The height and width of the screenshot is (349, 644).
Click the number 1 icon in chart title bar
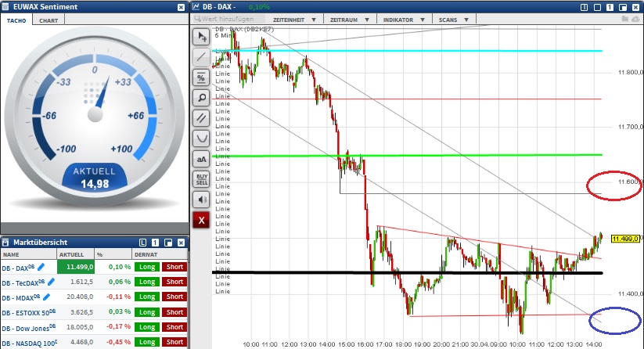pyautogui.click(x=610, y=7)
